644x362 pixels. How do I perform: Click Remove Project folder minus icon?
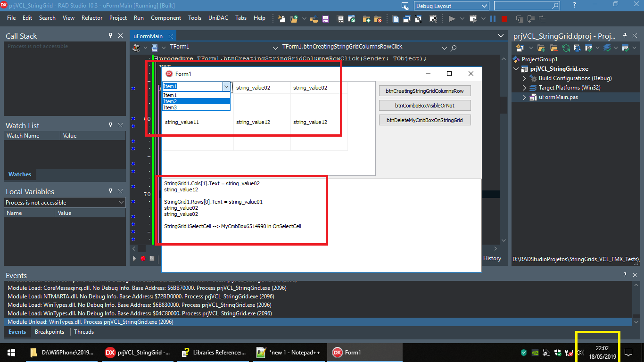[553, 48]
